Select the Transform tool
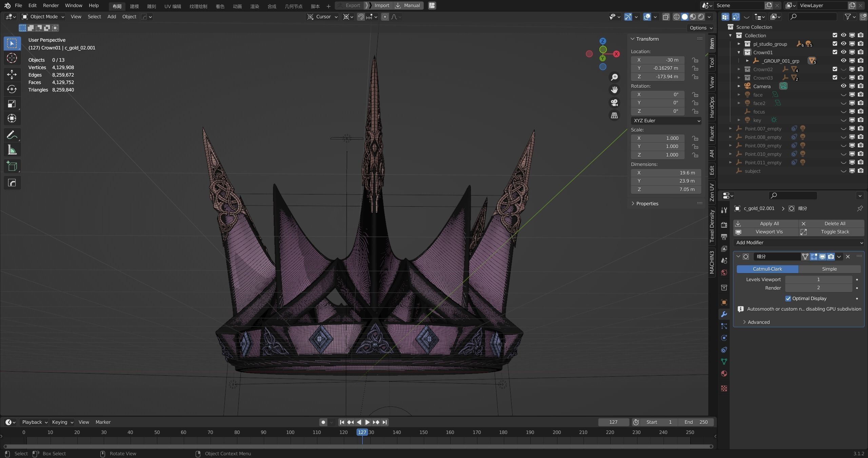 pyautogui.click(x=12, y=118)
